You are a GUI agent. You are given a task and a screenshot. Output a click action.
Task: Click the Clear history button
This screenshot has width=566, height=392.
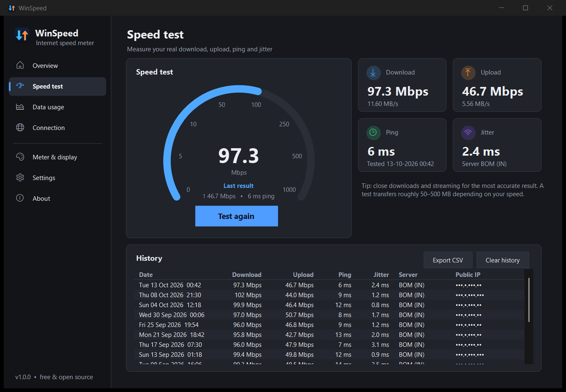pyautogui.click(x=503, y=260)
